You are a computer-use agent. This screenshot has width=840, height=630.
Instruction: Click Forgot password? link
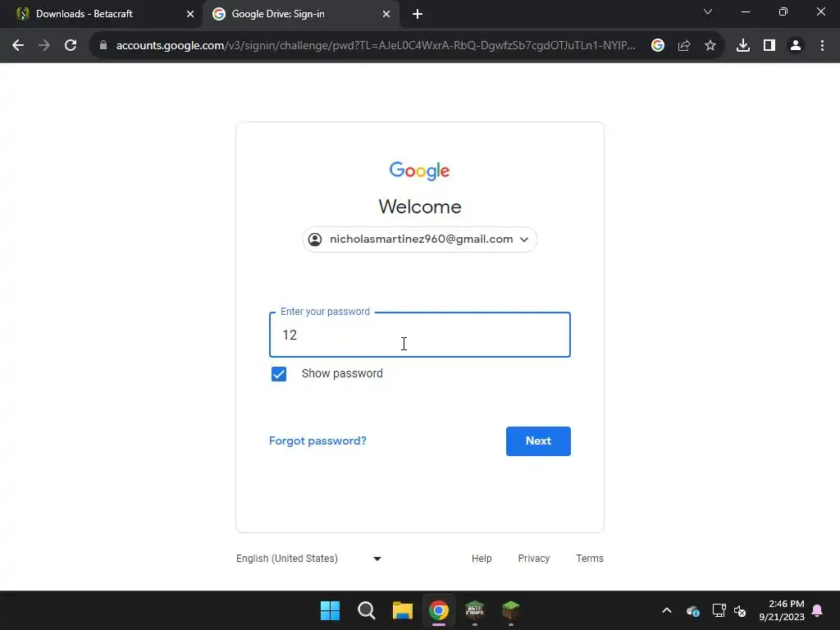pos(317,441)
